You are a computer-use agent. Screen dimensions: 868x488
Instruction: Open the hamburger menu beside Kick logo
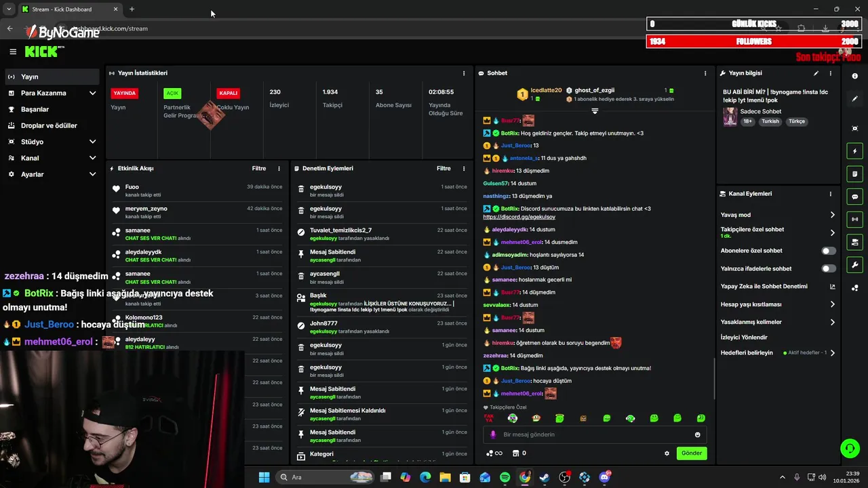pyautogui.click(x=13, y=52)
